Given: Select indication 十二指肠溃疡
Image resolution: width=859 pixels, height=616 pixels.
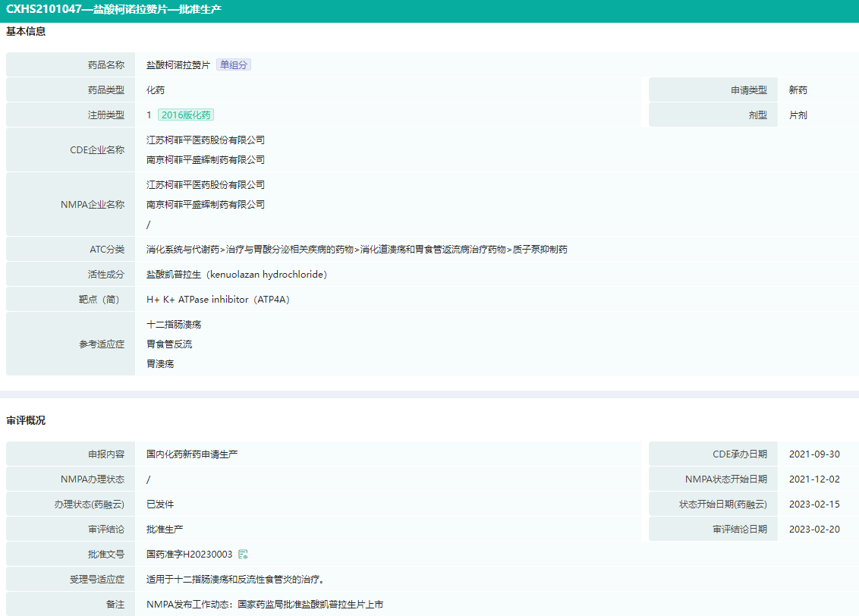Looking at the screenshot, I should click(x=174, y=325).
